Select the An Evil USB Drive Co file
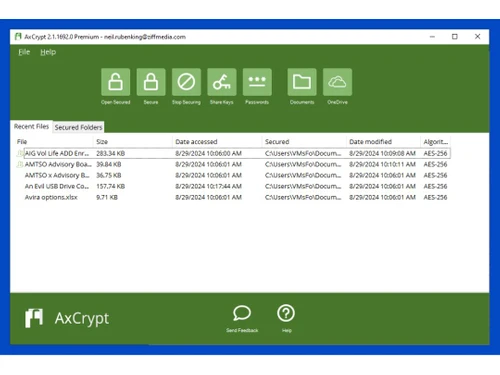500x375 pixels. click(57, 186)
